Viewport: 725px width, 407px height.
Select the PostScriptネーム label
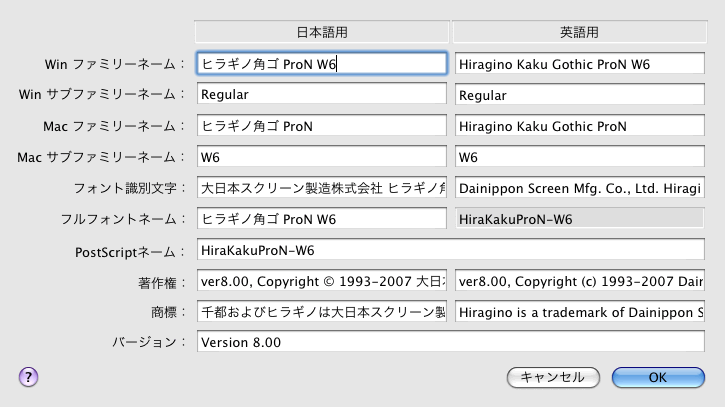click(x=129, y=252)
